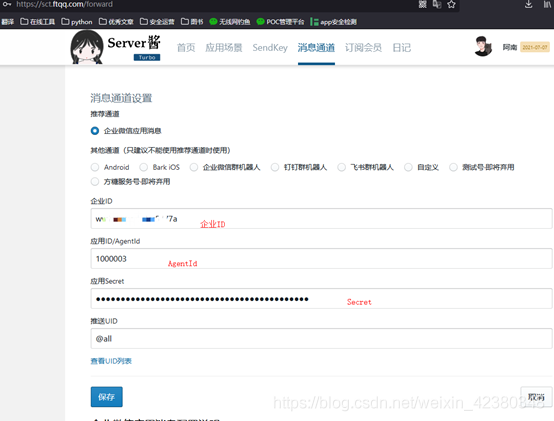
Task: Open the SendKey nav tab
Action: [270, 48]
